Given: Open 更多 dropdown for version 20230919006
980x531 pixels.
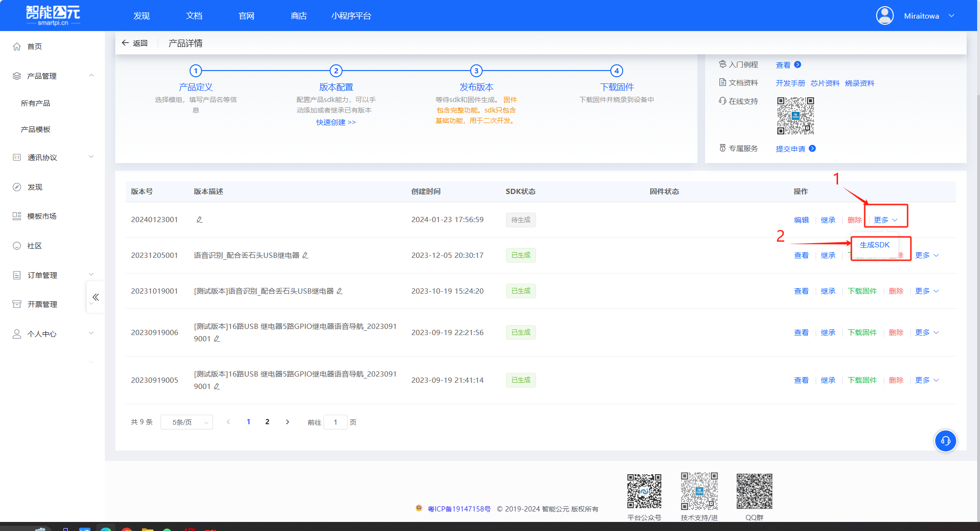Looking at the screenshot, I should pyautogui.click(x=927, y=332).
